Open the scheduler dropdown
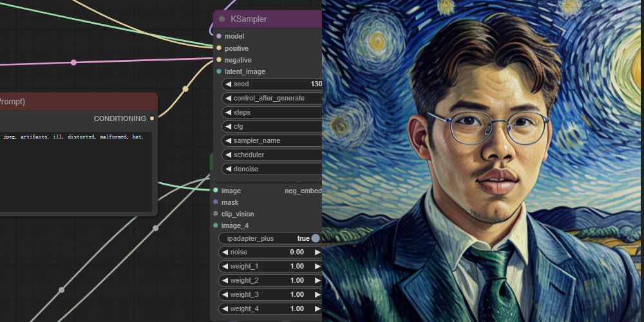The image size is (644, 322). coord(272,155)
